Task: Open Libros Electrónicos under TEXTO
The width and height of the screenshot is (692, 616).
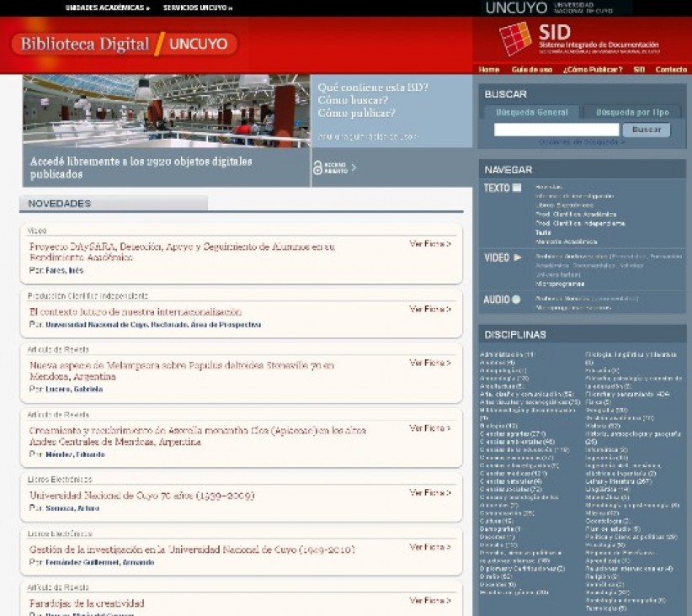Action: tap(564, 205)
